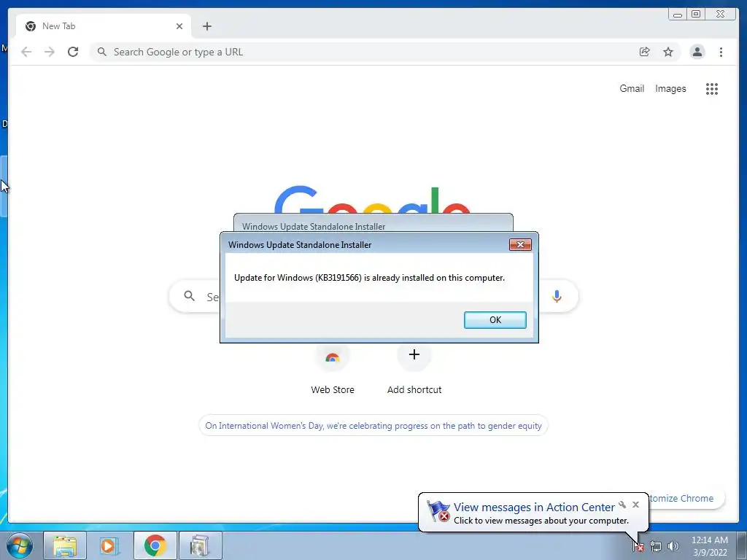Open Web Store shortcut

click(x=333, y=368)
